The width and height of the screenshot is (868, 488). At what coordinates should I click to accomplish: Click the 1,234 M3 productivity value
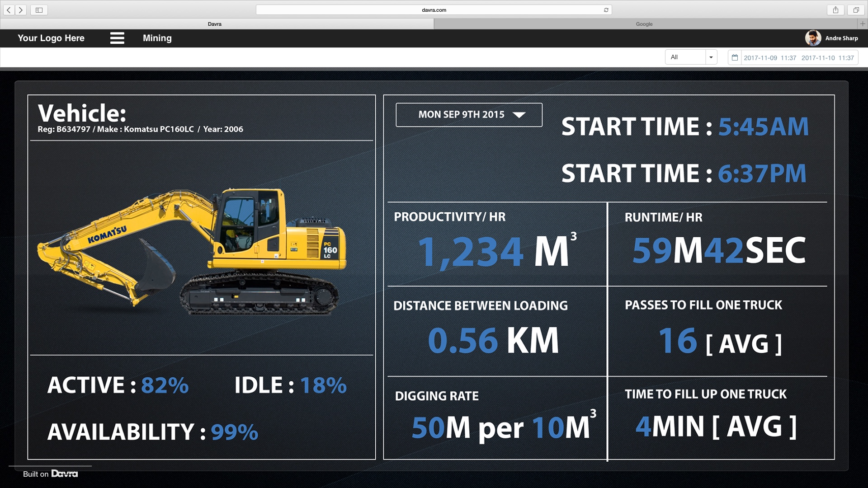pos(497,251)
